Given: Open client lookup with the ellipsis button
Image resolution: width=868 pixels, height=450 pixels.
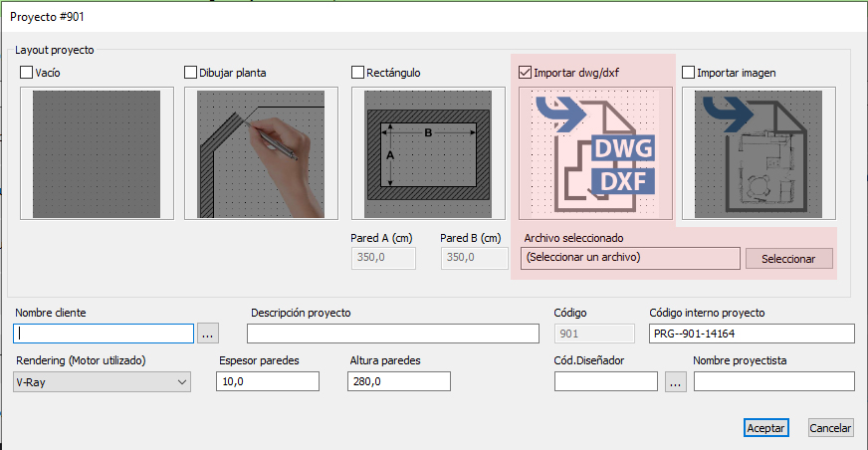Looking at the screenshot, I should click(x=208, y=334).
